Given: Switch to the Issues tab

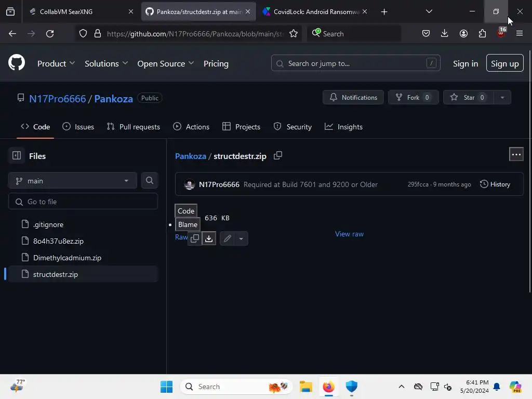Looking at the screenshot, I should coord(78,127).
